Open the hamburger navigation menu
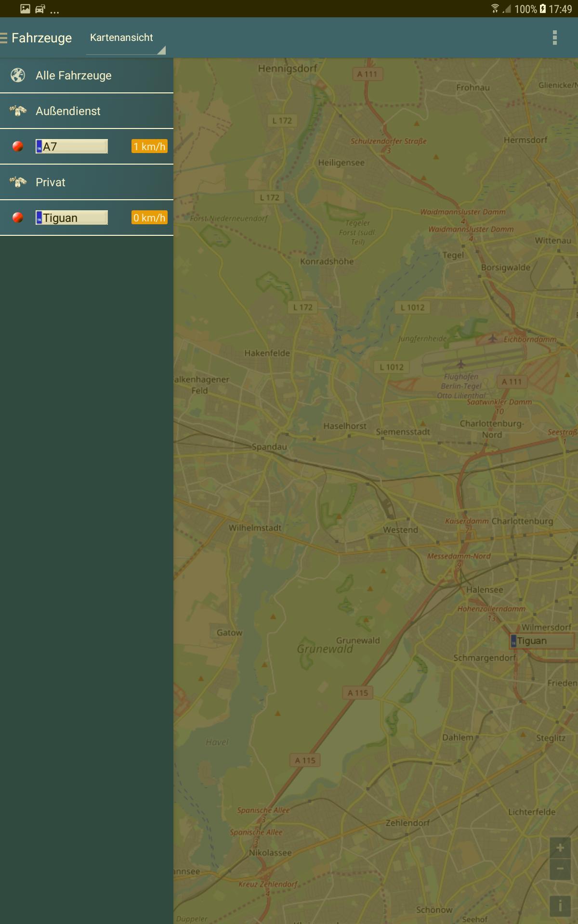 (x=4, y=38)
